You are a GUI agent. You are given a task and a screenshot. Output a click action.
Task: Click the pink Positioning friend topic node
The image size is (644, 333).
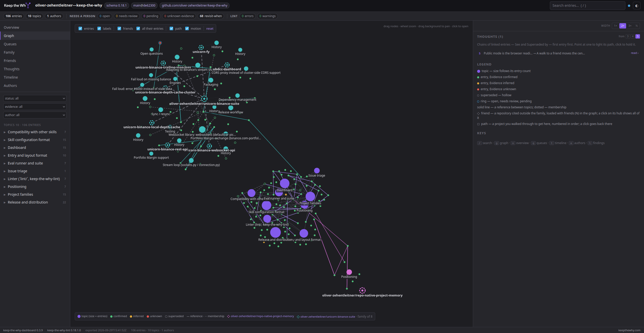[349, 272]
